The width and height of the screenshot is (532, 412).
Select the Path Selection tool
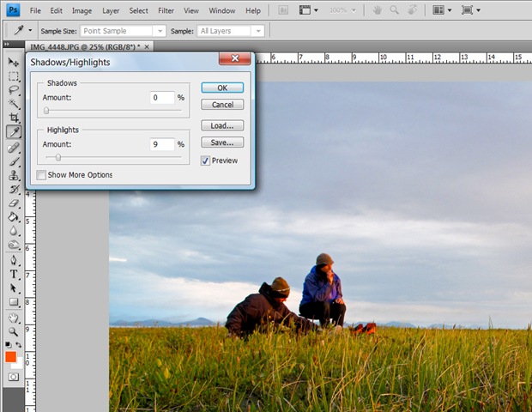point(14,288)
